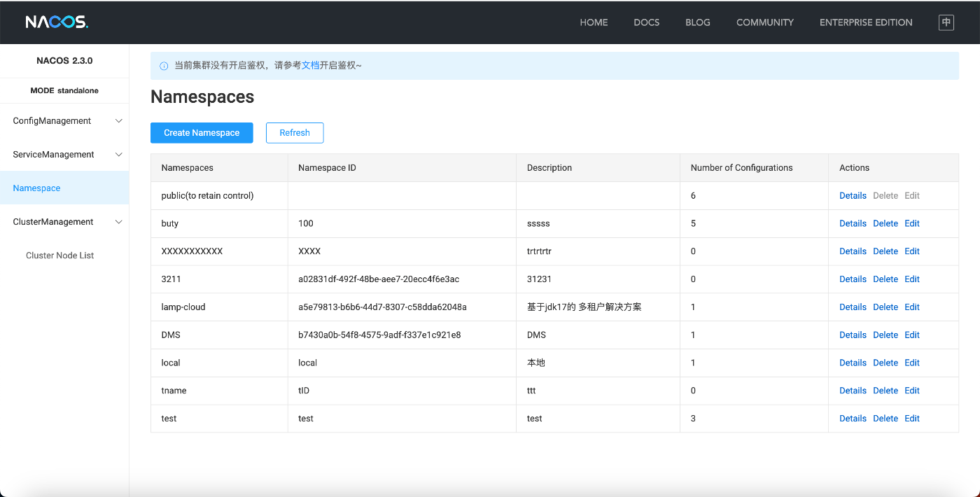
Task: Click the trtrtrtr description cell
Action: coord(598,251)
